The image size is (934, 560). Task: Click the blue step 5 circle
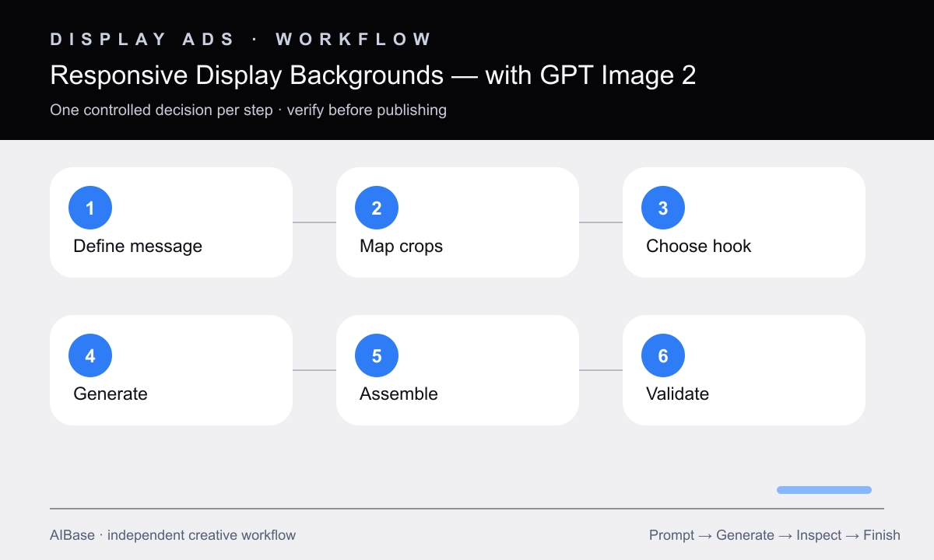click(x=377, y=355)
